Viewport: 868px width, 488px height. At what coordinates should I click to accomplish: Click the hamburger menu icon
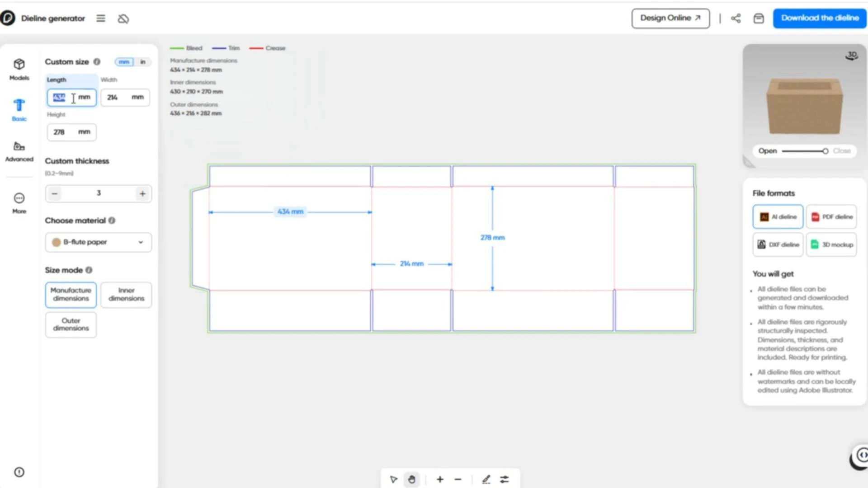pyautogui.click(x=100, y=19)
